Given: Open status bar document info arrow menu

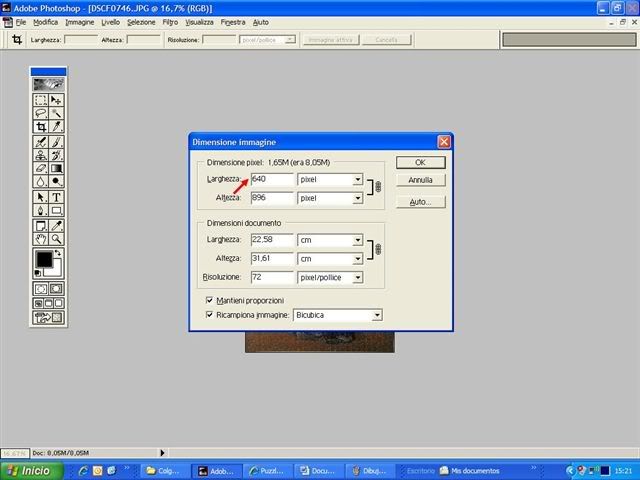Looking at the screenshot, I should click(x=162, y=453).
